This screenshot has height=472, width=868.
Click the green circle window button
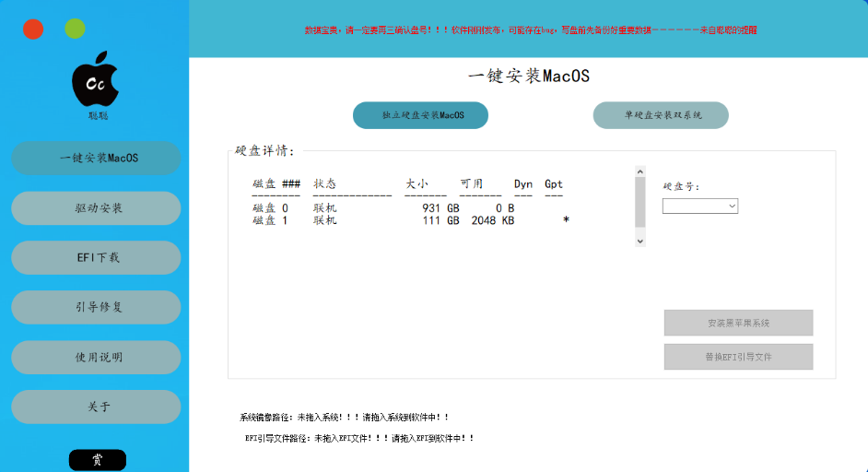coord(75,29)
